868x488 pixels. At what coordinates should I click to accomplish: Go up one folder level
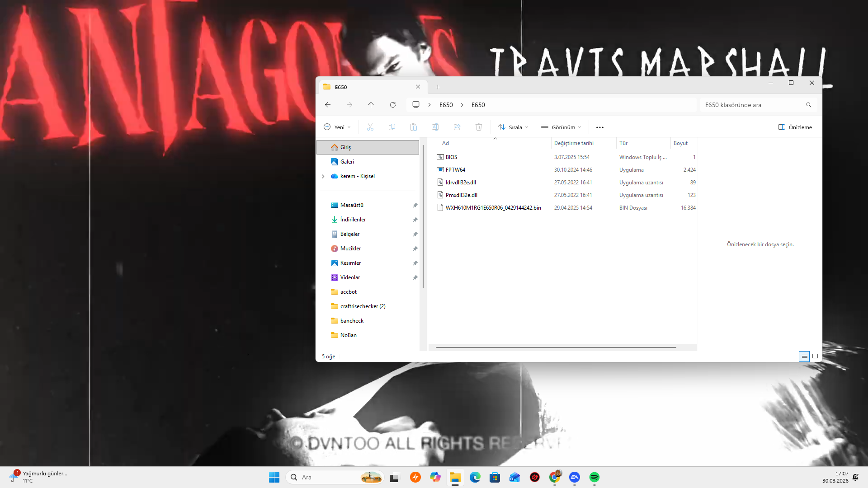pyautogui.click(x=371, y=105)
